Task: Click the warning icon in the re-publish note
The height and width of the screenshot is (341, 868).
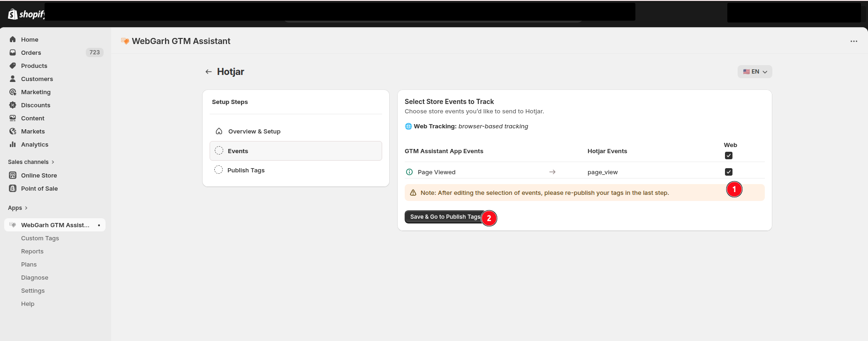Action: click(x=413, y=193)
